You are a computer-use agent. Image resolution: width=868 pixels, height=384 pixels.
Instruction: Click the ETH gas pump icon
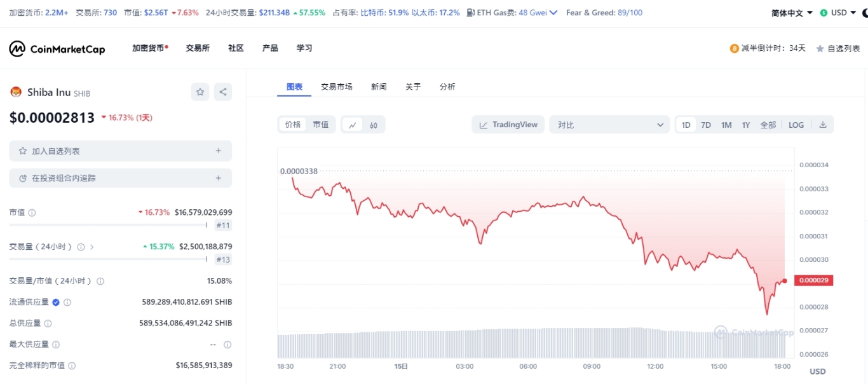[470, 13]
